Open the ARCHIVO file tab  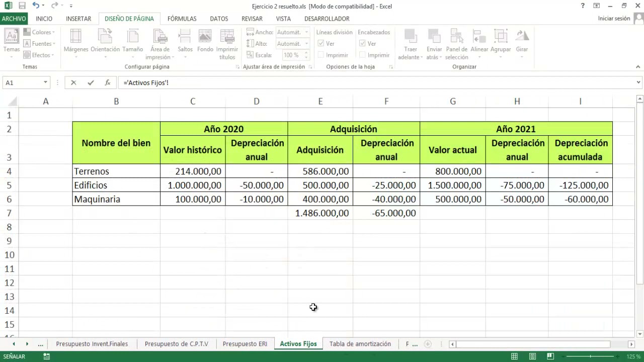[14, 19]
